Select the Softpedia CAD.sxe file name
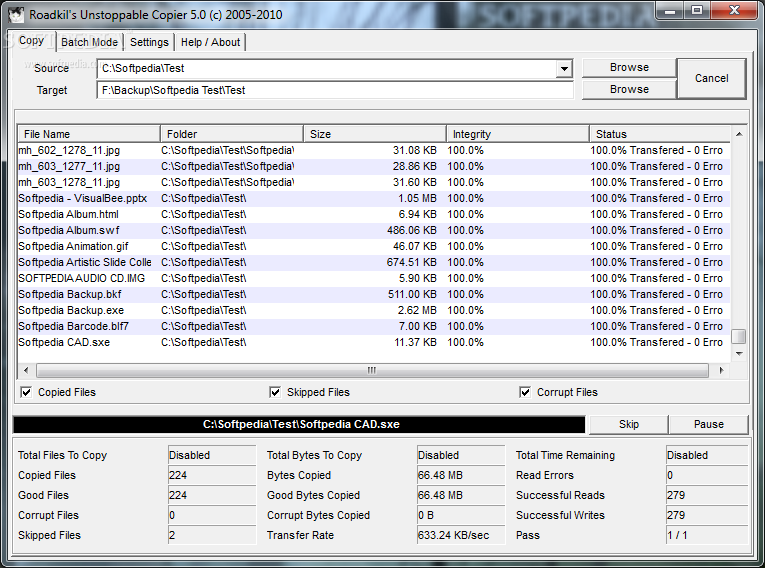765x568 pixels. (64, 343)
